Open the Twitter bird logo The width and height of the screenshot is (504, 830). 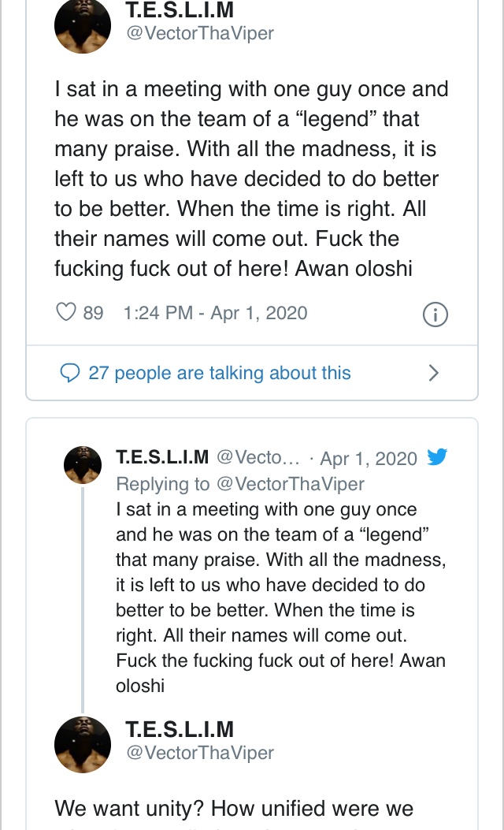[437, 457]
